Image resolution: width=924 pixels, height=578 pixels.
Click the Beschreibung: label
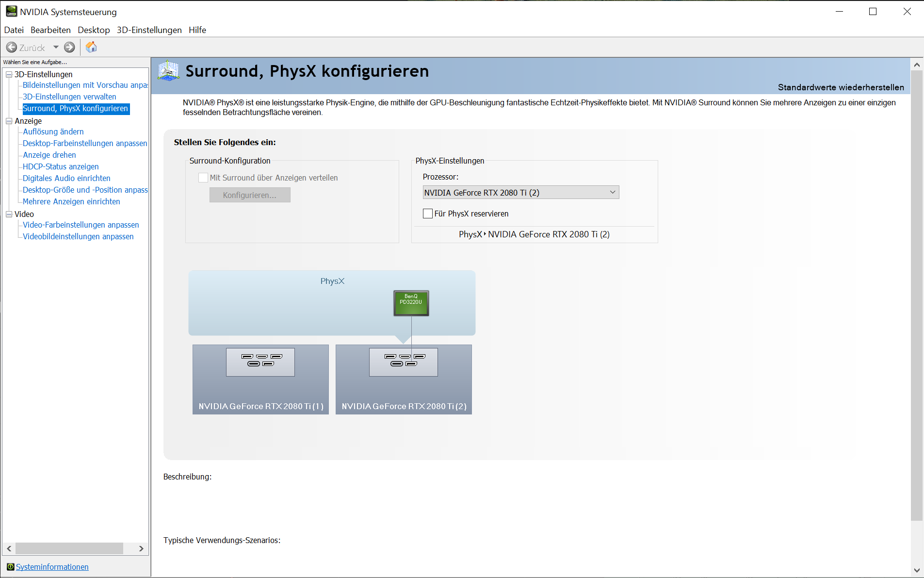[187, 477]
